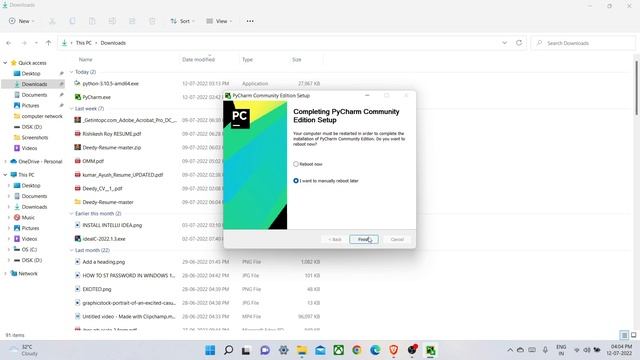Collapse the This PC tree node

pos(5,175)
